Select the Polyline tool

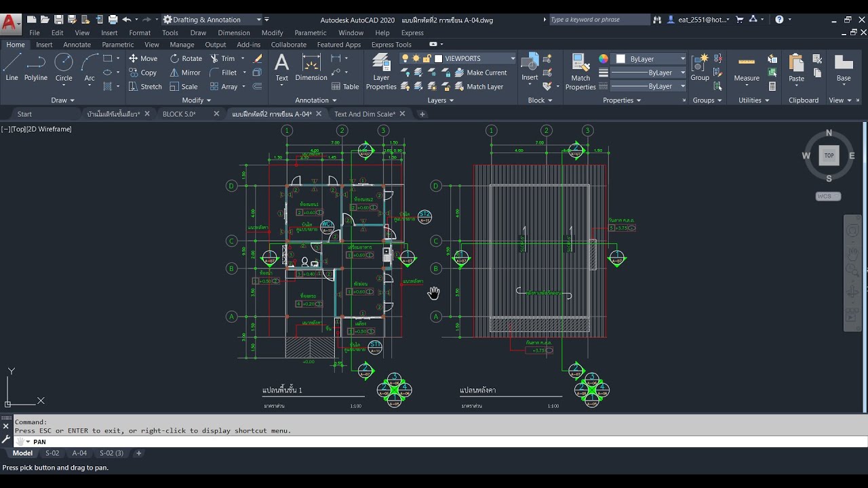[x=36, y=68]
